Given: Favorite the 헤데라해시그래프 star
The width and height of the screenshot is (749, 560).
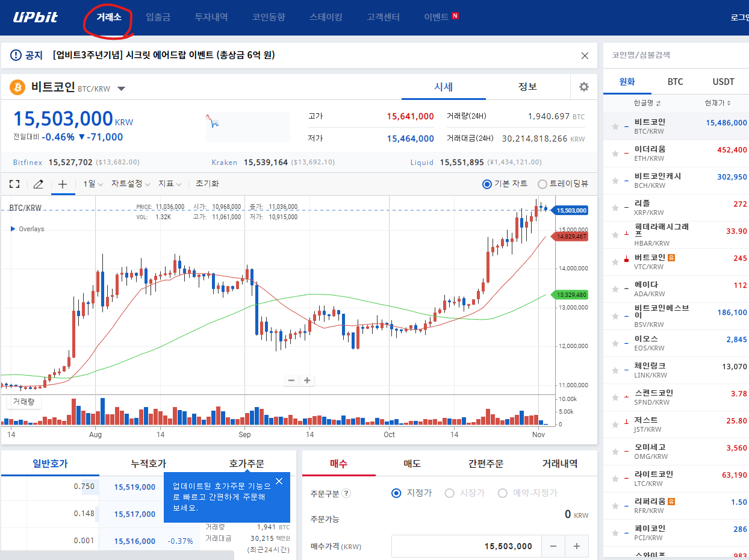Looking at the screenshot, I should pyautogui.click(x=615, y=235).
